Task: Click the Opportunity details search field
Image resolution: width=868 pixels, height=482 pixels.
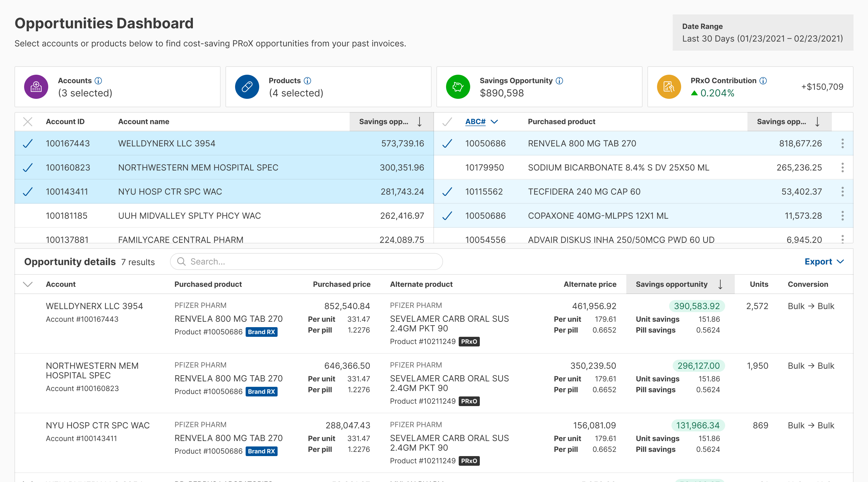Action: coord(306,262)
